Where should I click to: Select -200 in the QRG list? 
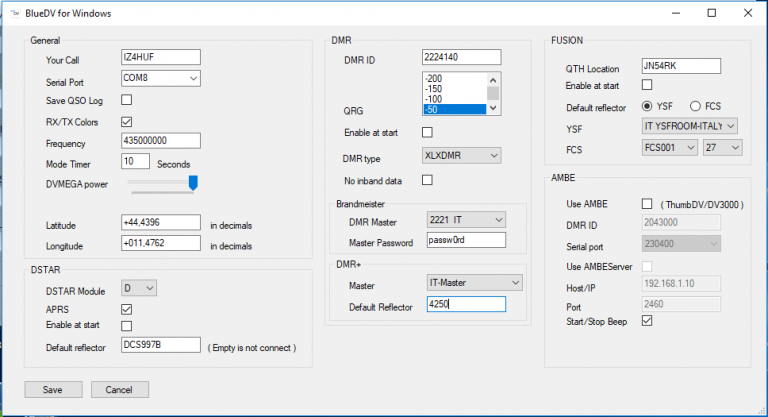[455, 78]
